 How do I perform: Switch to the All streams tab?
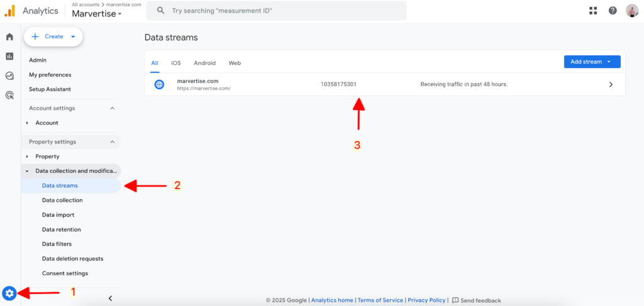point(155,63)
